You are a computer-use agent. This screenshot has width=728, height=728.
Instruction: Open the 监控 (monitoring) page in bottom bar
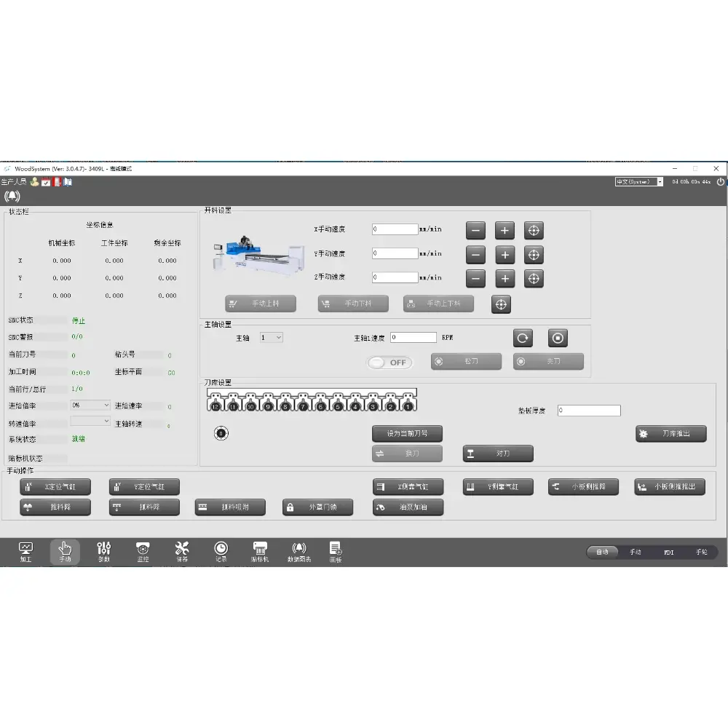pos(143,552)
